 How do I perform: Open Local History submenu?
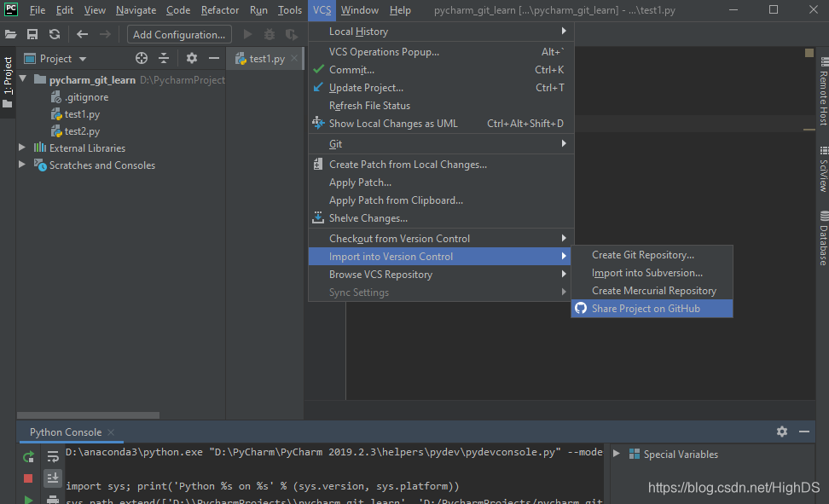[x=441, y=32]
